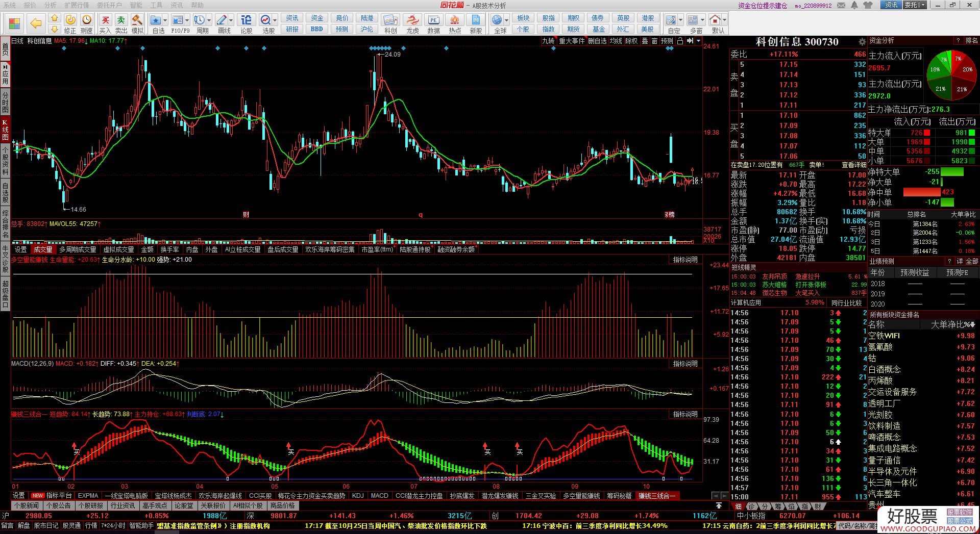This screenshot has width=980, height=534.
Task: Select the 画线 drawing pencil icon
Action: (222, 20)
